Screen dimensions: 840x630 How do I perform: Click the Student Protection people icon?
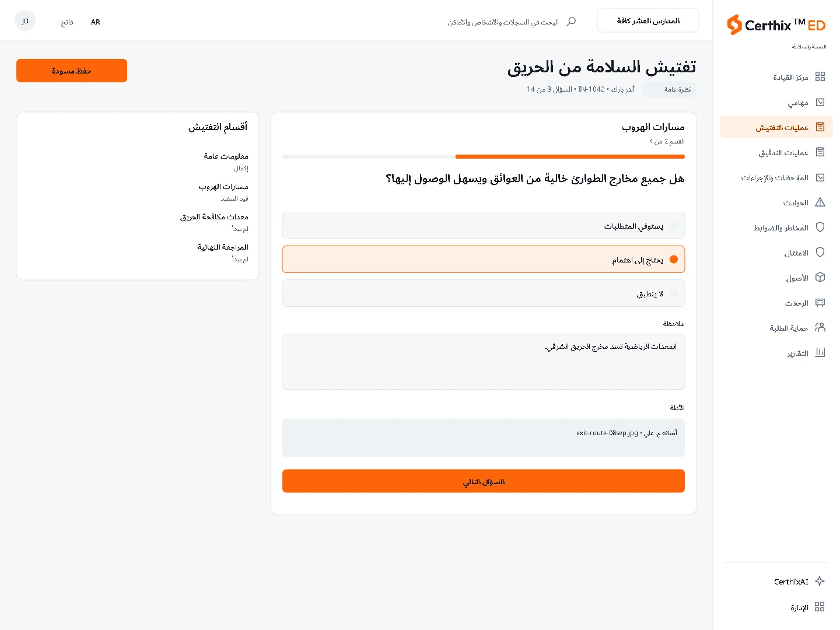pos(820,327)
